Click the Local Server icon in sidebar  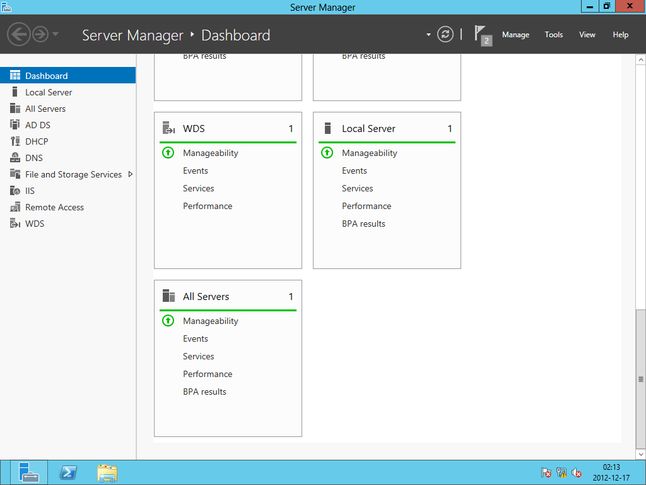pyautogui.click(x=15, y=91)
